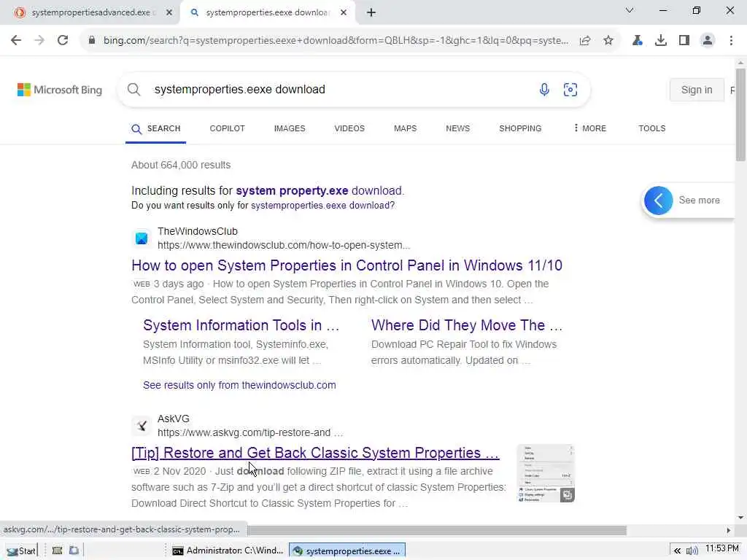Click the magnifier icon in the search box
This screenshot has height=560, width=747.
pyautogui.click(x=134, y=90)
